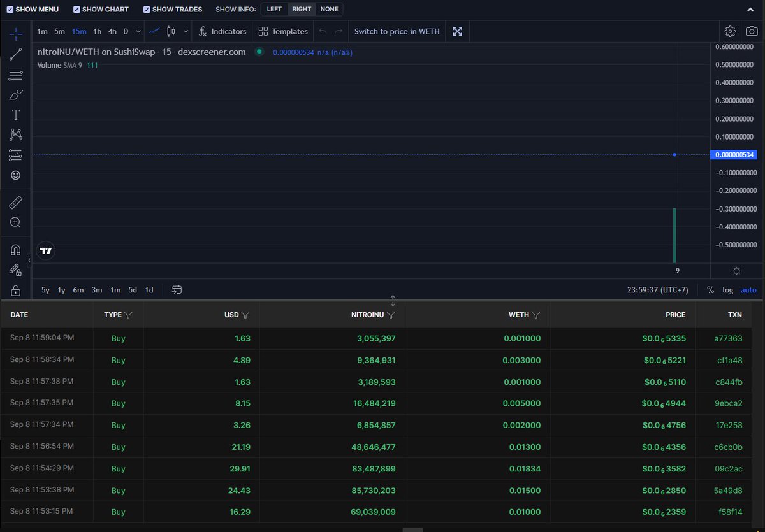Image resolution: width=765 pixels, height=532 pixels.
Task: Select the candlestick chart style
Action: (x=171, y=31)
